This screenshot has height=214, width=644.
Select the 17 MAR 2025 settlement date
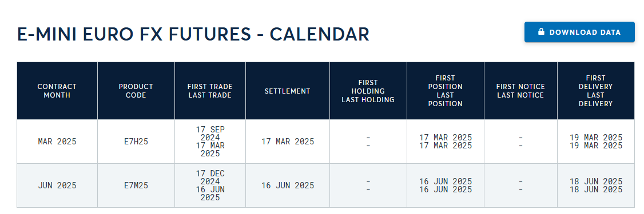coord(288,142)
